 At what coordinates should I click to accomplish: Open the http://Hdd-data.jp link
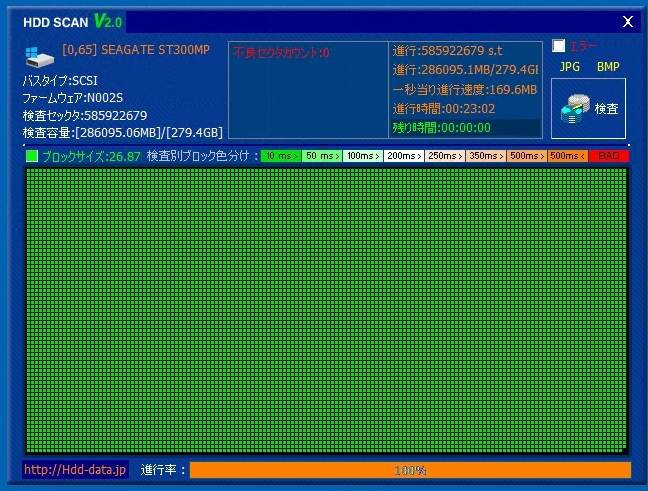tap(75, 470)
